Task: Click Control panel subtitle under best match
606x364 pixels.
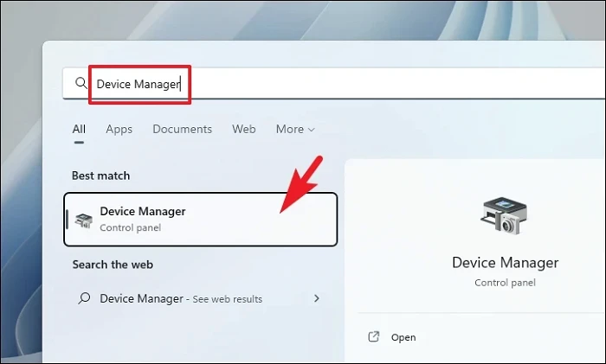Action: pyautogui.click(x=130, y=227)
